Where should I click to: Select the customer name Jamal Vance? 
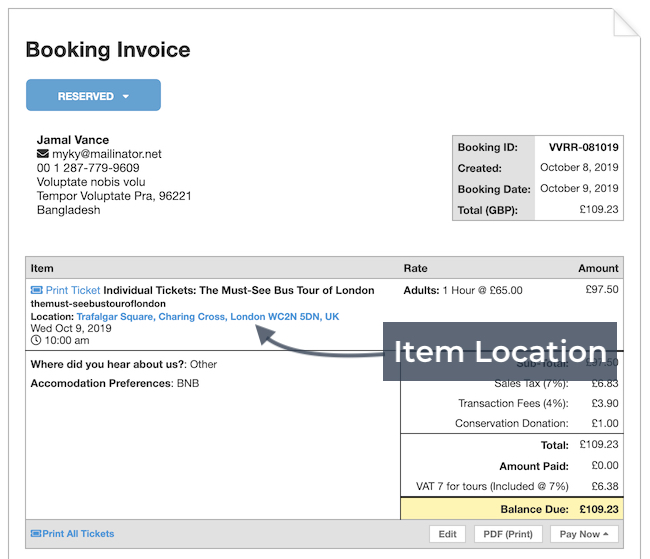tap(73, 140)
